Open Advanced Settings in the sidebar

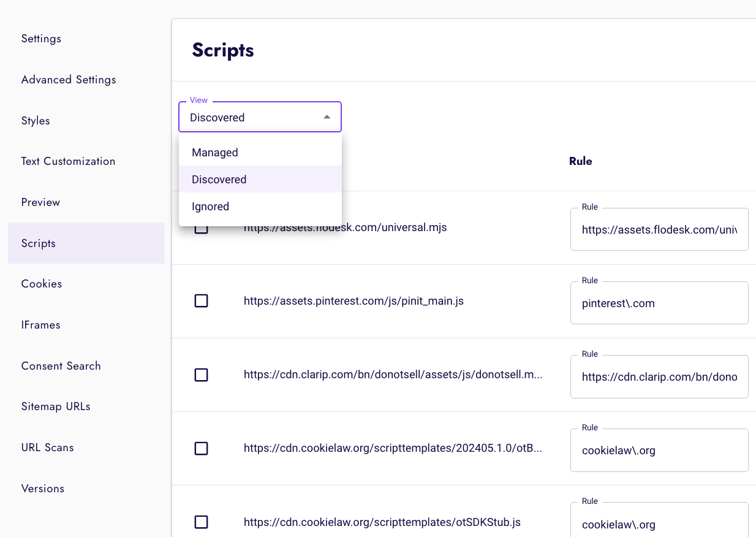pyautogui.click(x=69, y=80)
